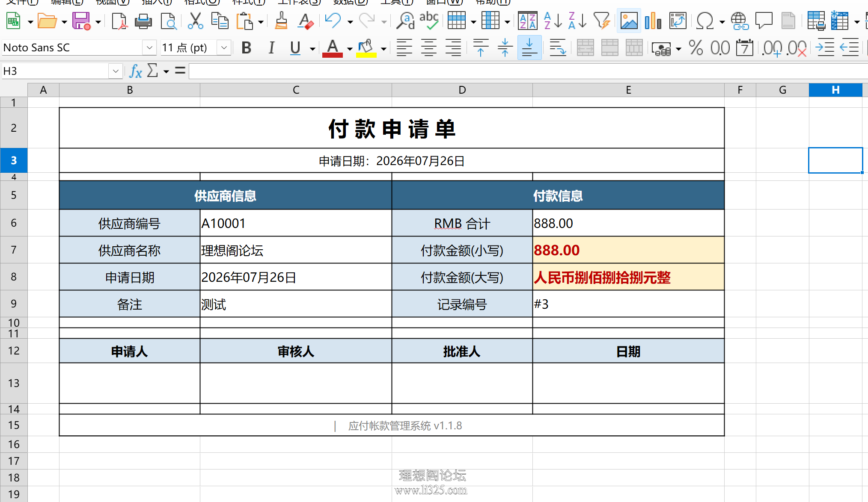868x502 pixels.
Task: Click the Cut scissors icon
Action: (x=195, y=21)
